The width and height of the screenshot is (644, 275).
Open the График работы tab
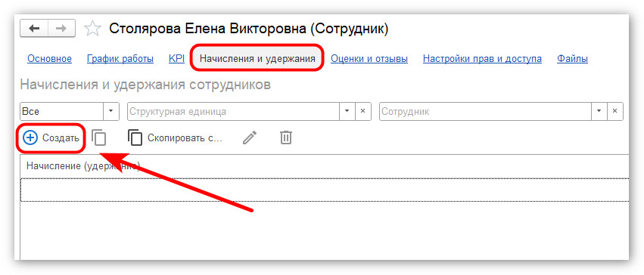120,59
